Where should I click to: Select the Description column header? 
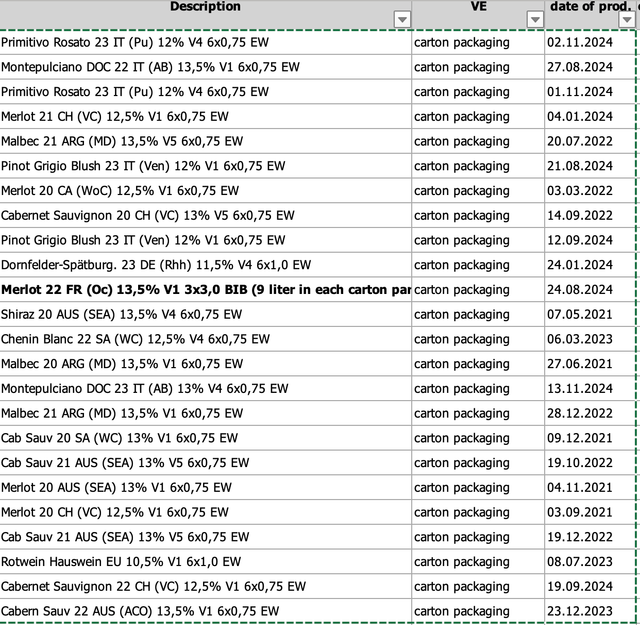205,14
